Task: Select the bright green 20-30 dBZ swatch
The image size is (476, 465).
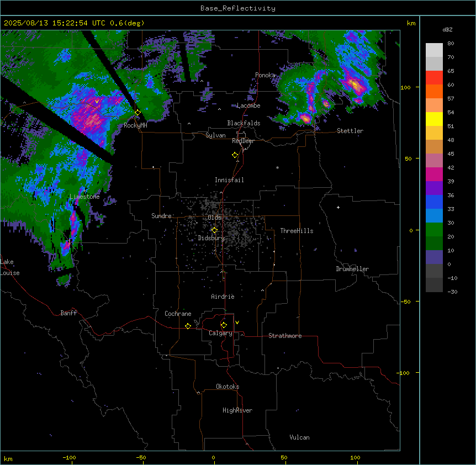Action: (x=434, y=230)
